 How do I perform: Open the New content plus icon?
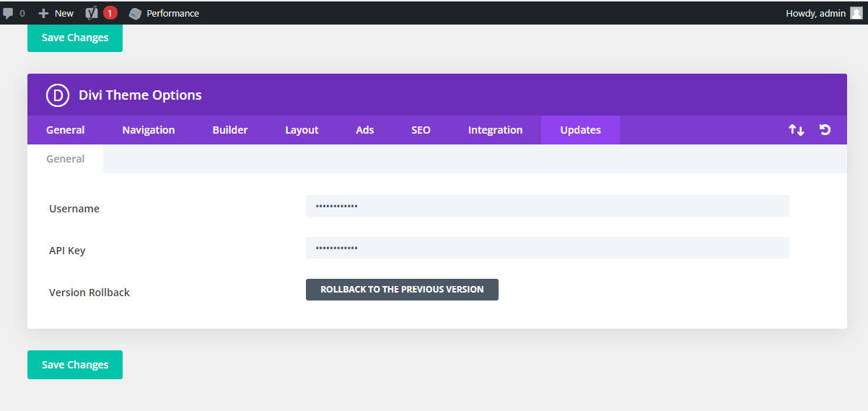(x=43, y=13)
